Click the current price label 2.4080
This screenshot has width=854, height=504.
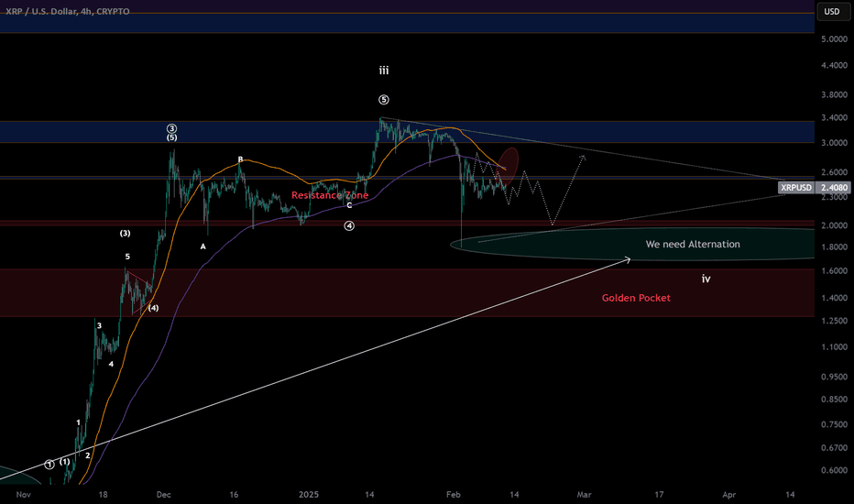pos(835,188)
